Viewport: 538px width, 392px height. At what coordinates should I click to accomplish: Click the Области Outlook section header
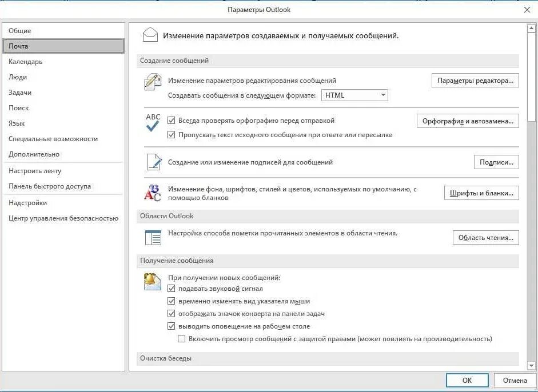pos(328,216)
